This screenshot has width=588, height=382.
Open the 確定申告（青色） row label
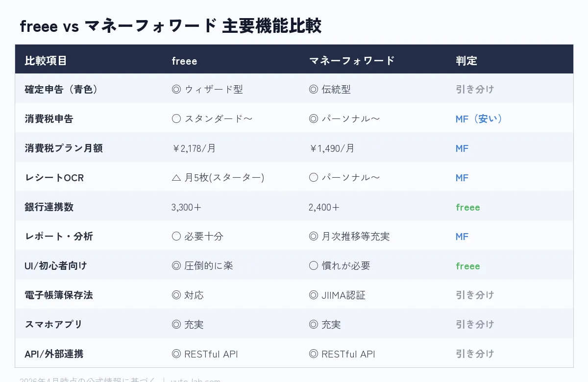tap(61, 89)
